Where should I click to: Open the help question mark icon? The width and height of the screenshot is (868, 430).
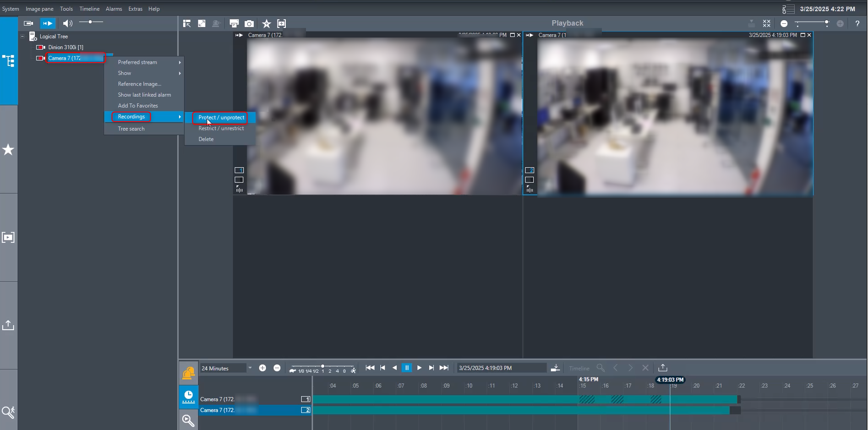[857, 23]
